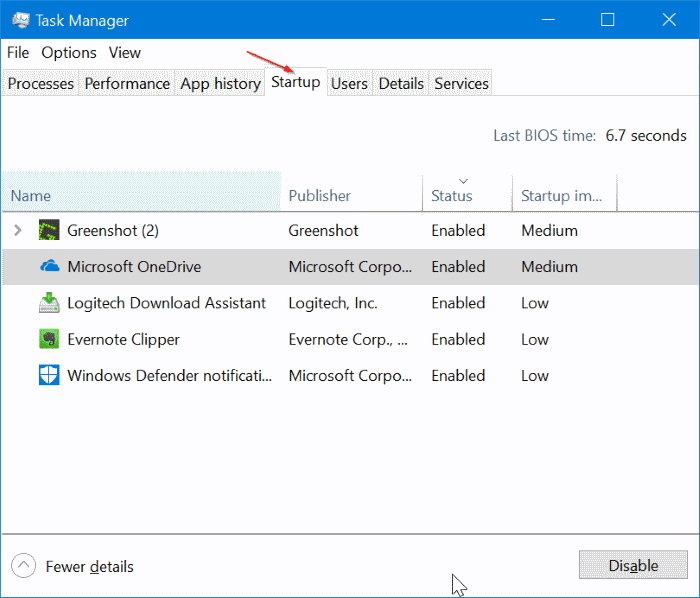This screenshot has height=598, width=700.
Task: Sort by the Startup impact column header
Action: click(x=564, y=193)
